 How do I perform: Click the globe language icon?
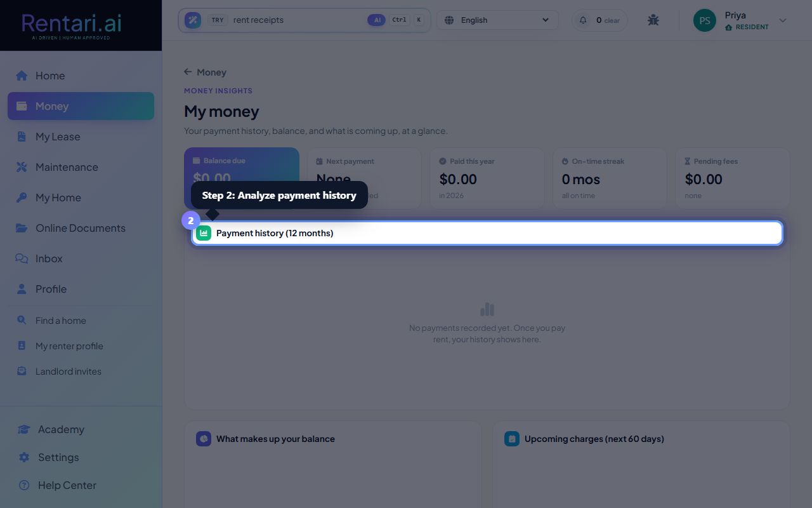click(449, 20)
